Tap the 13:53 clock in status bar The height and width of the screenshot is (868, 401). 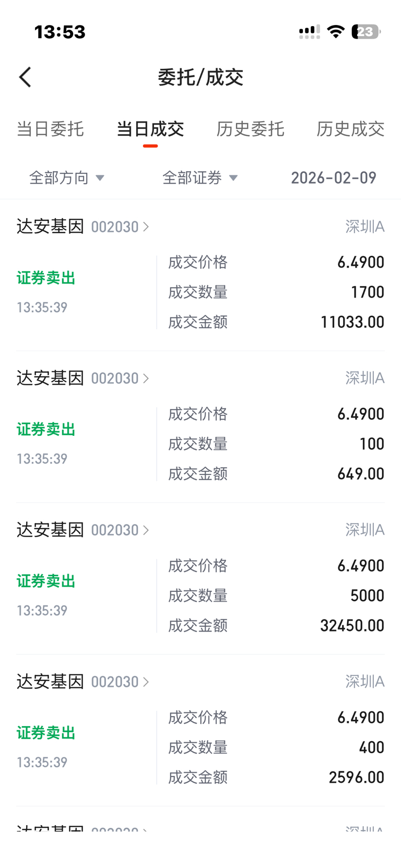(x=60, y=32)
